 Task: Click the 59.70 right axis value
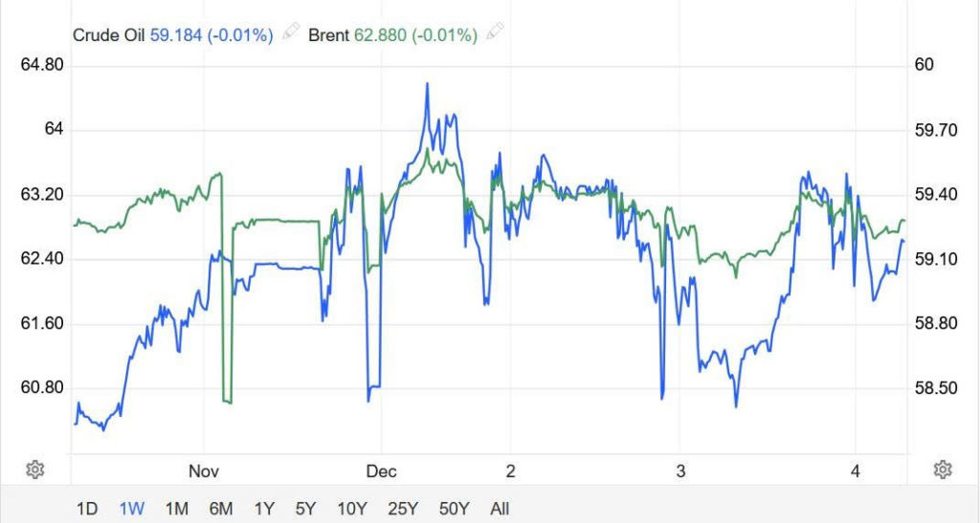point(937,130)
